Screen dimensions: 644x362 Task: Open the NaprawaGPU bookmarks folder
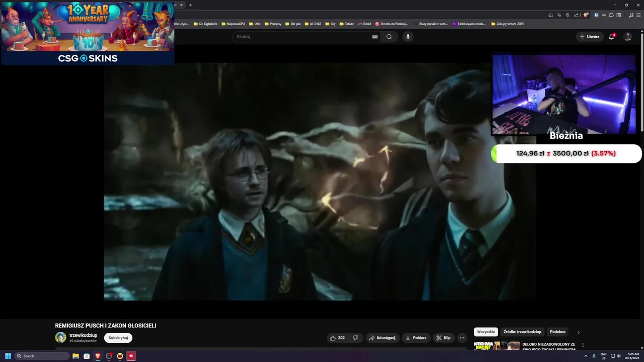click(233, 24)
